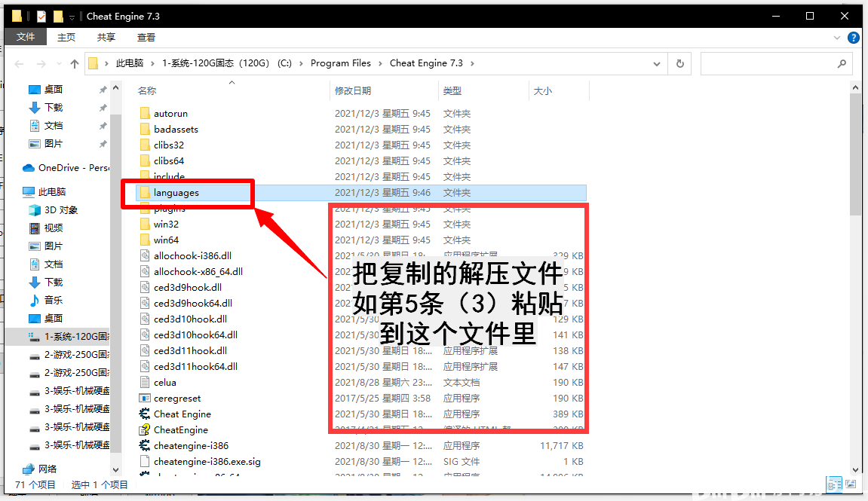The height and width of the screenshot is (501, 868).
Task: Select the languages folder icon
Action: point(145,192)
